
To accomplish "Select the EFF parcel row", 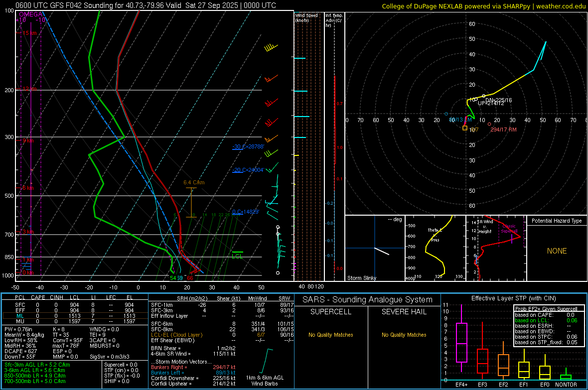I will click(x=74, y=310).
